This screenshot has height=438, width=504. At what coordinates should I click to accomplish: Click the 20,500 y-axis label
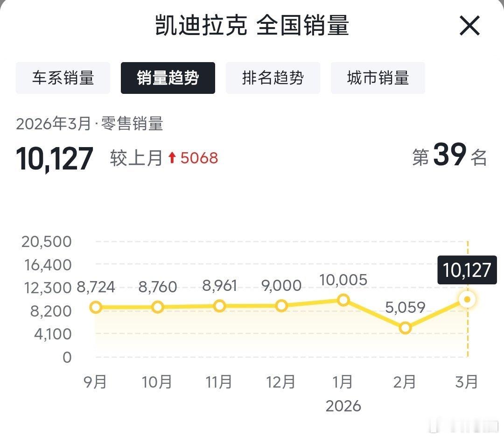click(47, 242)
